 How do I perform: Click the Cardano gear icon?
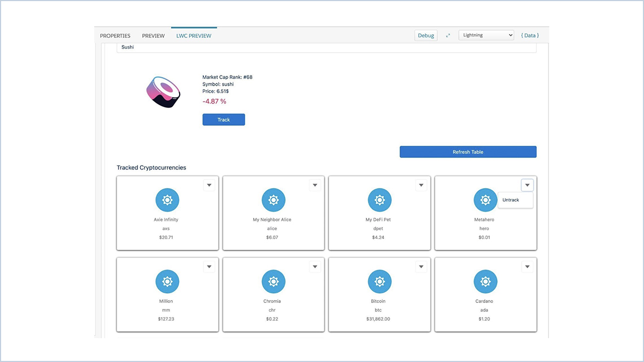pyautogui.click(x=485, y=281)
